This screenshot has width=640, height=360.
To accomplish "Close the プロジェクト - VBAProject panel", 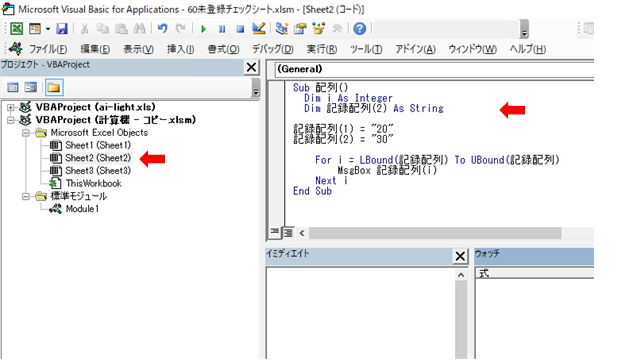I will click(251, 67).
